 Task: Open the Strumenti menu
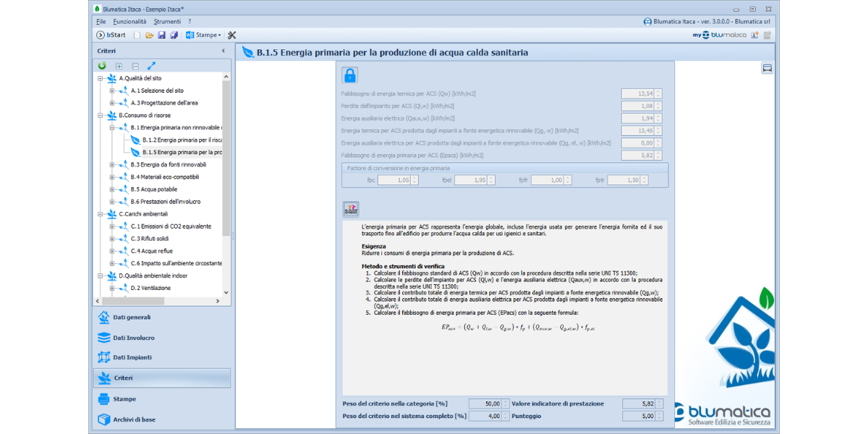coord(167,22)
